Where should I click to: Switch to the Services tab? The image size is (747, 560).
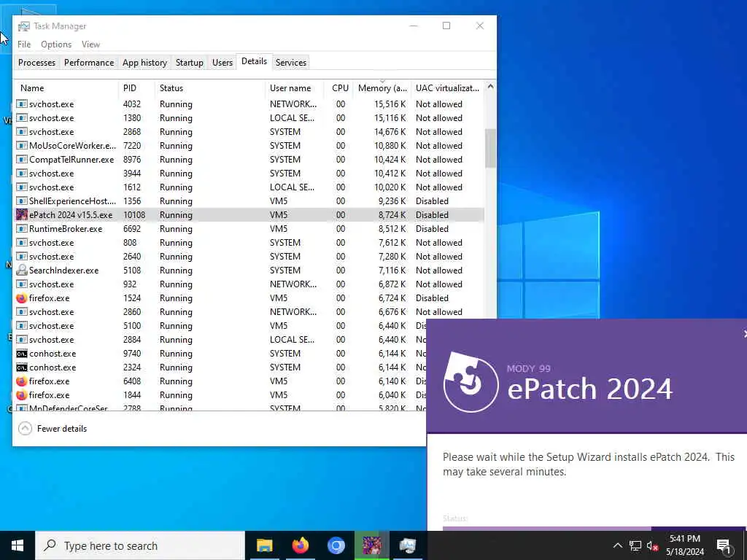click(x=290, y=63)
